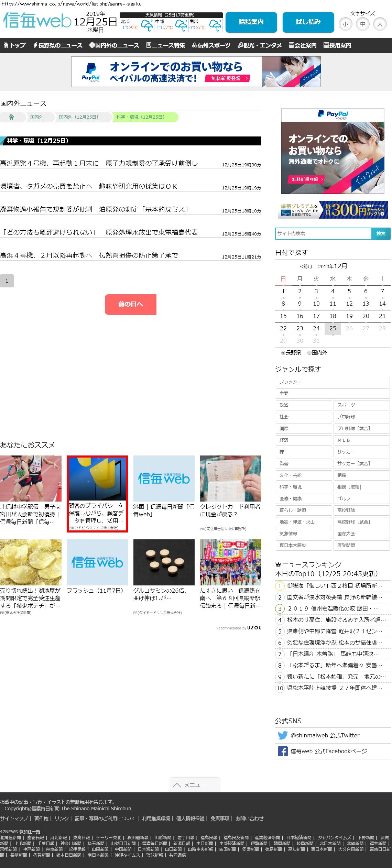Click the northern area weather icon
392x868 pixels.
(x=147, y=25)
